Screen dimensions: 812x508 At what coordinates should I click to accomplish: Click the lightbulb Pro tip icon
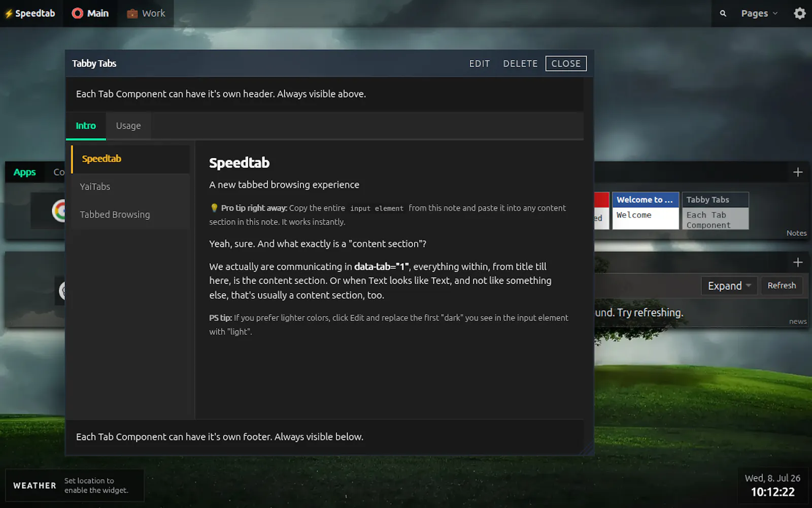click(x=214, y=208)
